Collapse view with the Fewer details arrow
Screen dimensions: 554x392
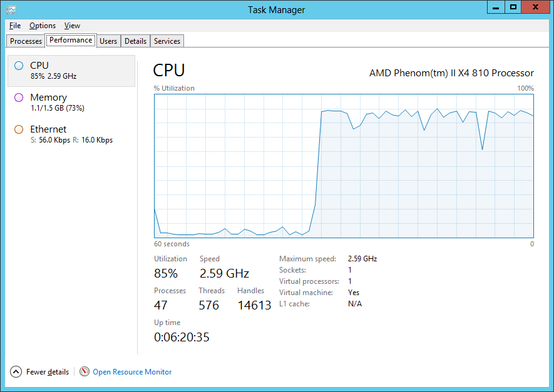(x=16, y=371)
